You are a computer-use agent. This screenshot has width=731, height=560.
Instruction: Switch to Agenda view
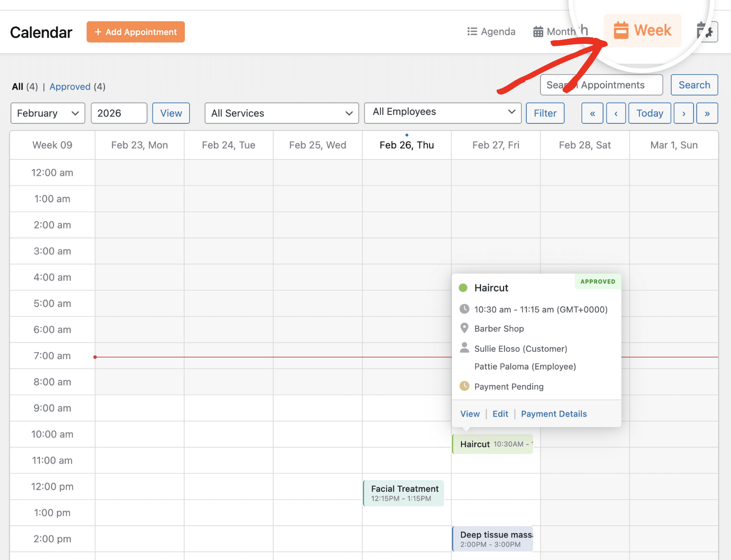coord(491,32)
